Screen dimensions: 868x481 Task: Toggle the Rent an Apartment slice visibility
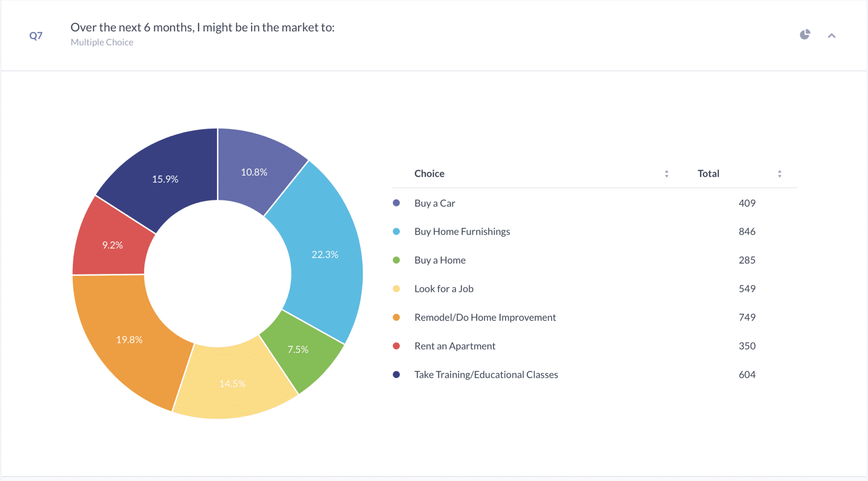(112, 245)
